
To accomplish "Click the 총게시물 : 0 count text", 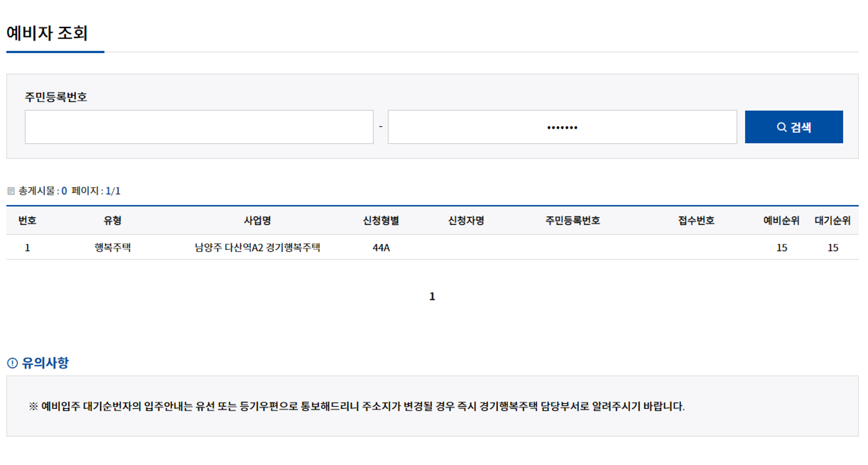I will point(43,191).
